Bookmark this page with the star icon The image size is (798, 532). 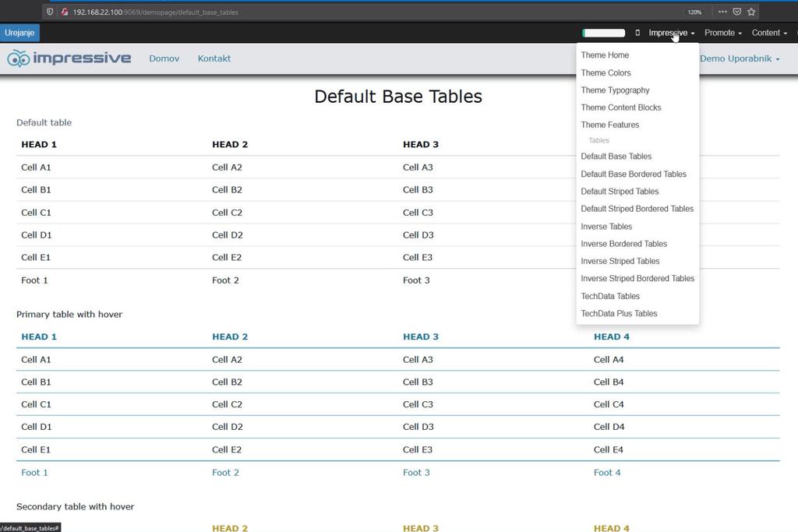pyautogui.click(x=751, y=12)
